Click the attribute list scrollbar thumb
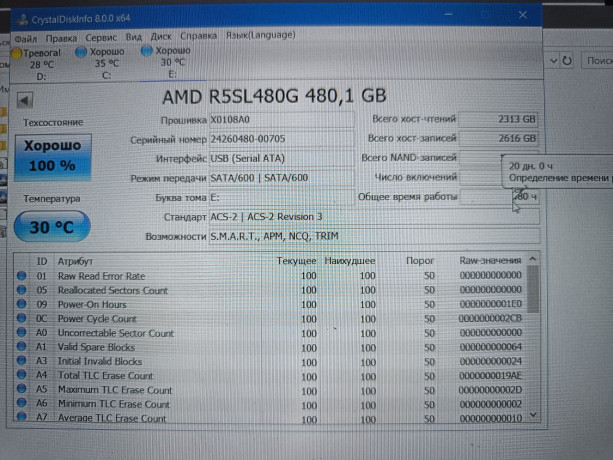The image size is (613, 460). click(x=532, y=289)
